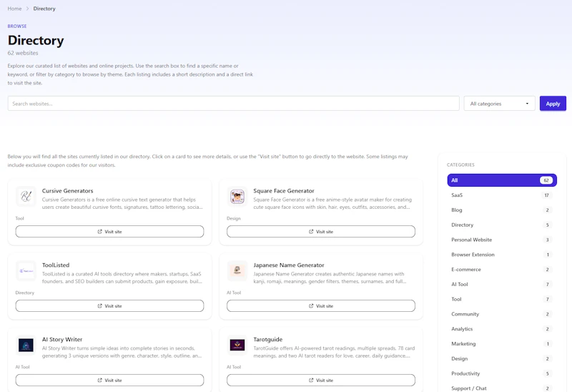Filter by Design category in sidebar
This screenshot has width=572, height=392.
click(502, 359)
